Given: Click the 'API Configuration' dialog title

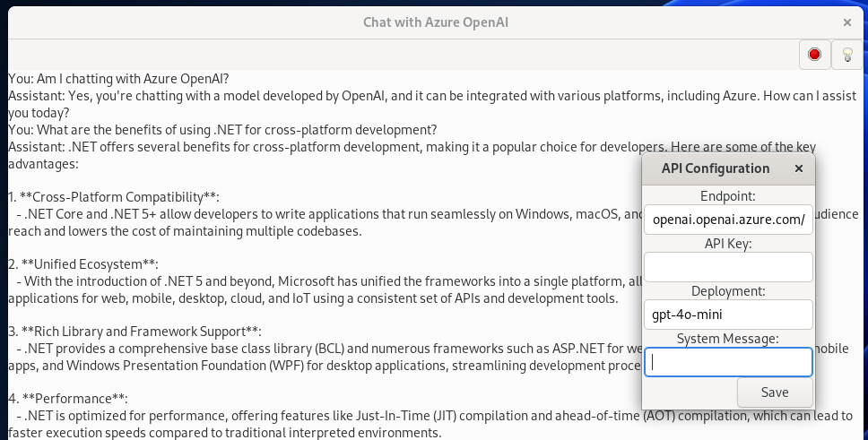Looking at the screenshot, I should (x=716, y=168).
